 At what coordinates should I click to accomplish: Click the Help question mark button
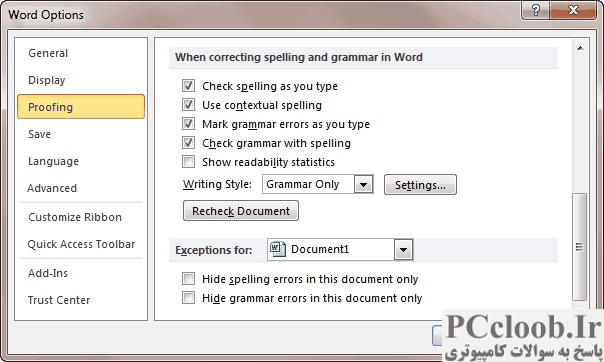coord(535,10)
